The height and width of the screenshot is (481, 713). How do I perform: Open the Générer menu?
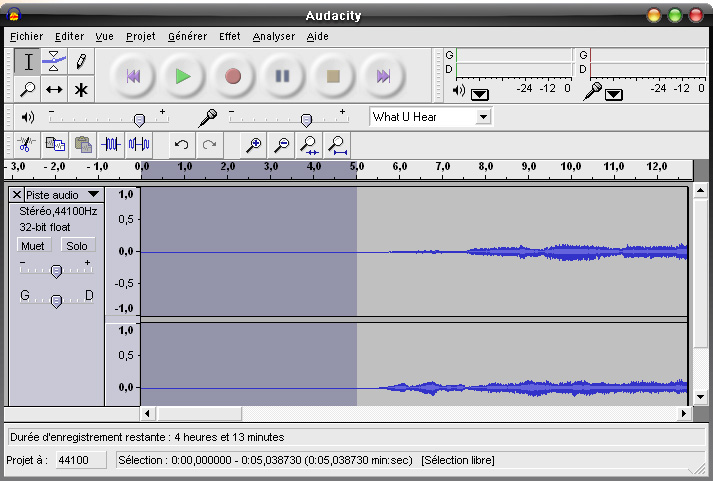pyautogui.click(x=187, y=36)
